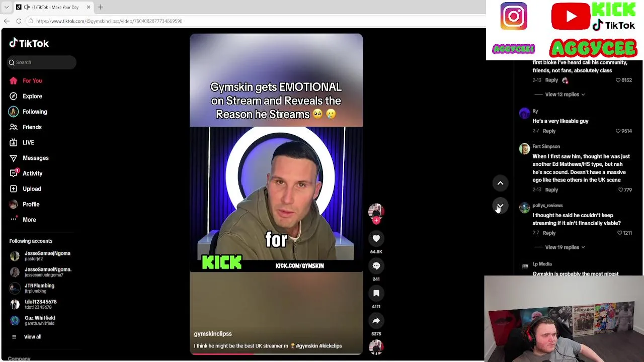This screenshot has width=644, height=362.
Task: Click the Upload icon in sidebar
Action: point(14,189)
